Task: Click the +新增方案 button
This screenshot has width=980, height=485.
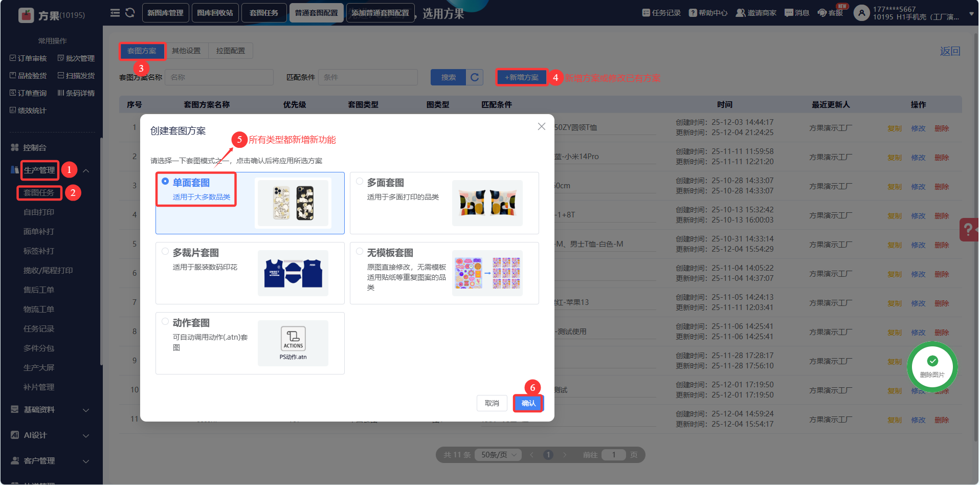Action: pyautogui.click(x=522, y=77)
